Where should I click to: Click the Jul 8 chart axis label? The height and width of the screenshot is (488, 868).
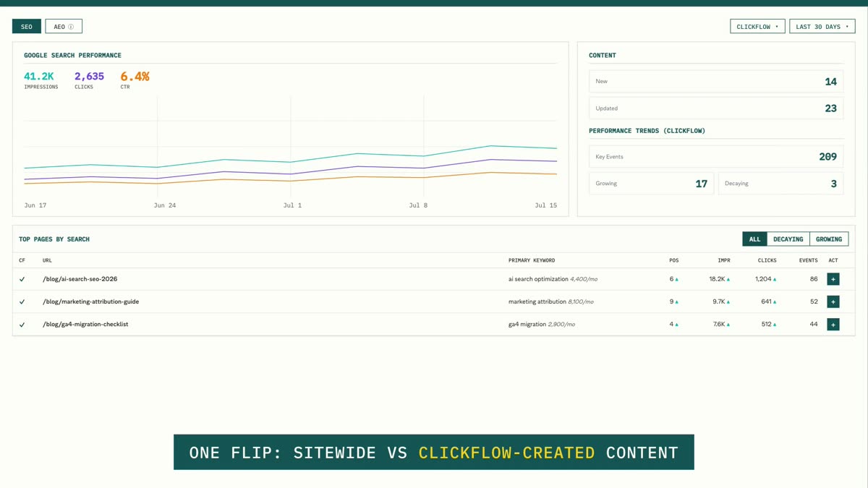point(418,205)
